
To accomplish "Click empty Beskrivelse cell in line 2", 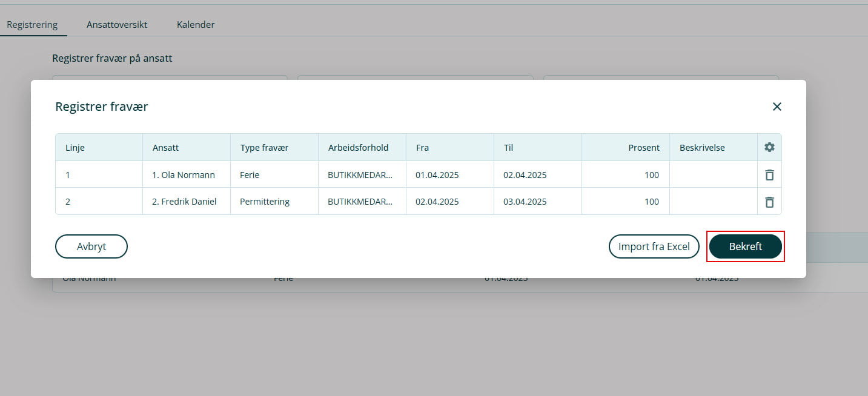I will 713,202.
